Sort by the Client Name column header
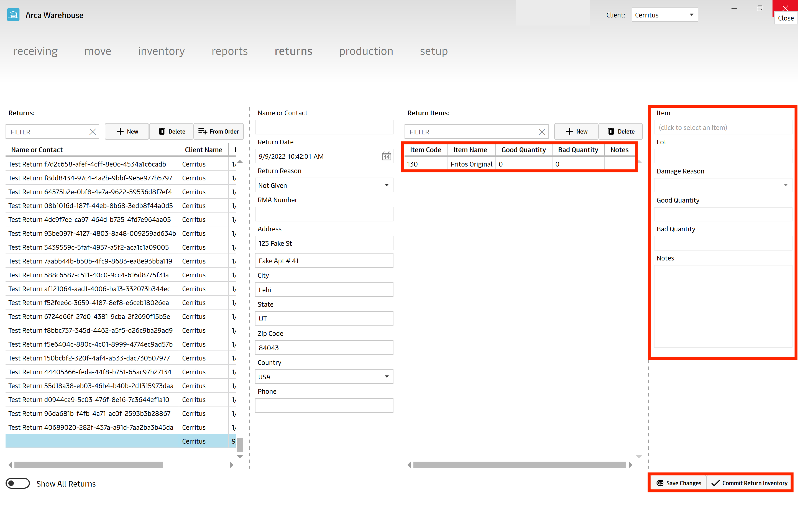The height and width of the screenshot is (532, 798). [204, 150]
